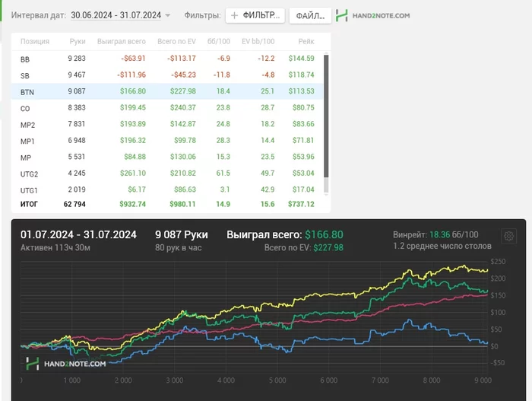
Task: Click the total rake value $737.12
Action: [301, 204]
